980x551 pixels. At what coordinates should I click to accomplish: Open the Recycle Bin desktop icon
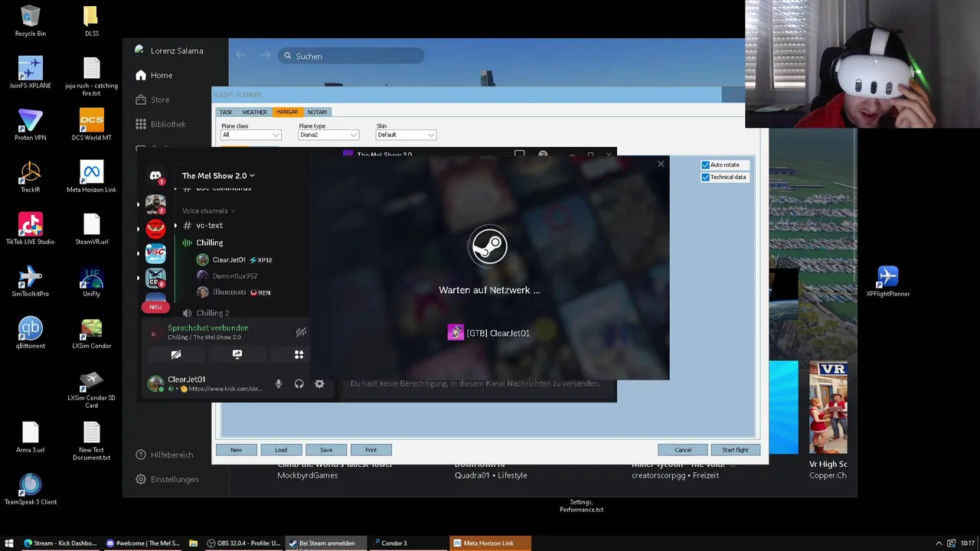coord(30,21)
